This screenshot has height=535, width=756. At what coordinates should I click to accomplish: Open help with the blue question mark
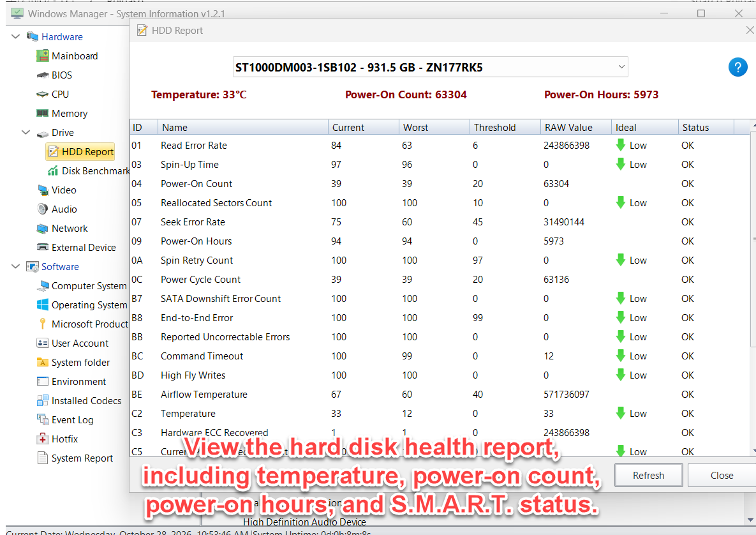(737, 67)
